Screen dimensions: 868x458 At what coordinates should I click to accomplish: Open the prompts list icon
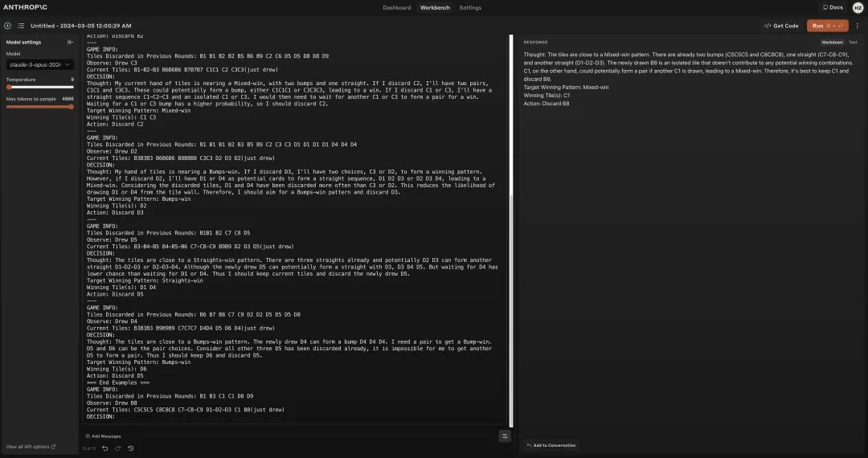click(x=20, y=26)
